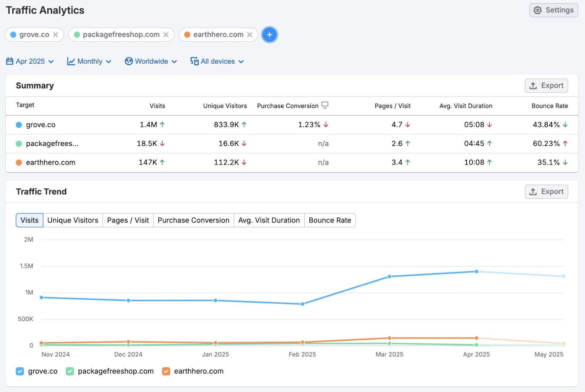This screenshot has width=585, height=392.
Task: Click the devices icon next to All devices
Action: [194, 61]
